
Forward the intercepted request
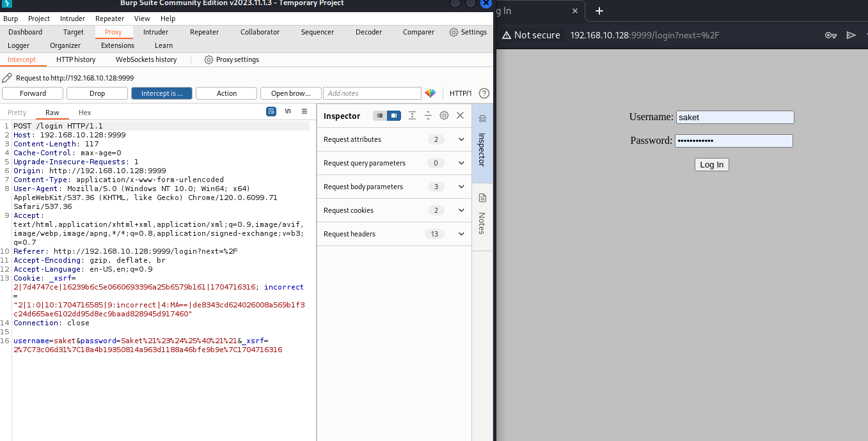pyautogui.click(x=33, y=93)
